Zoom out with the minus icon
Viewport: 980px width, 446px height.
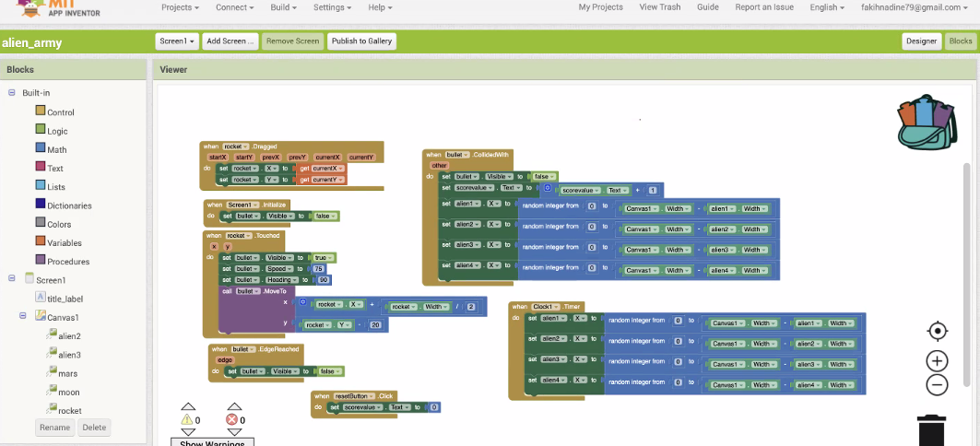click(937, 385)
